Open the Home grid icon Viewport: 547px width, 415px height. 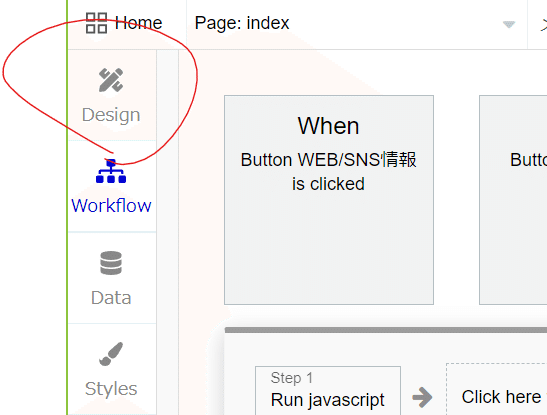pyautogui.click(x=96, y=23)
